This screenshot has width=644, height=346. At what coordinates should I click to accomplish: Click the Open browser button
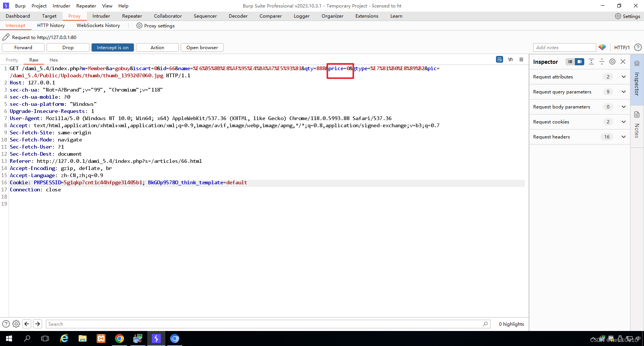(202, 47)
